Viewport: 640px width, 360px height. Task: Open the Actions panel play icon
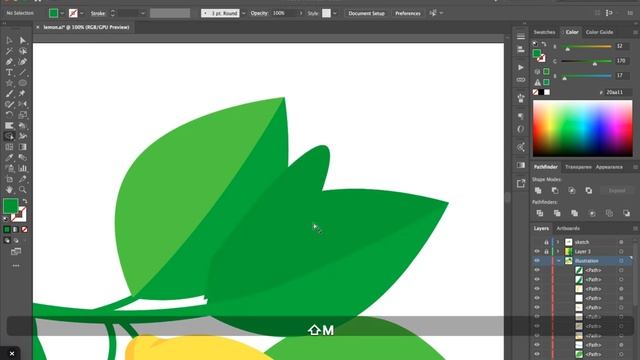(520, 67)
